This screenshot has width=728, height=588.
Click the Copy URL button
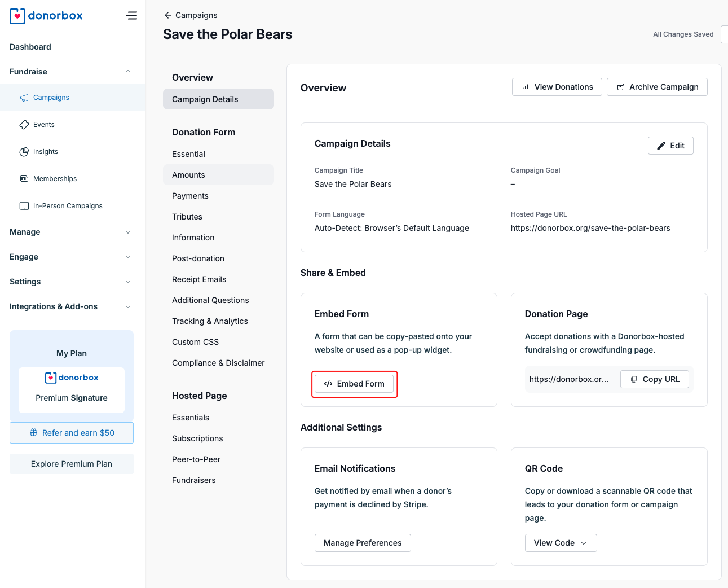coord(654,379)
